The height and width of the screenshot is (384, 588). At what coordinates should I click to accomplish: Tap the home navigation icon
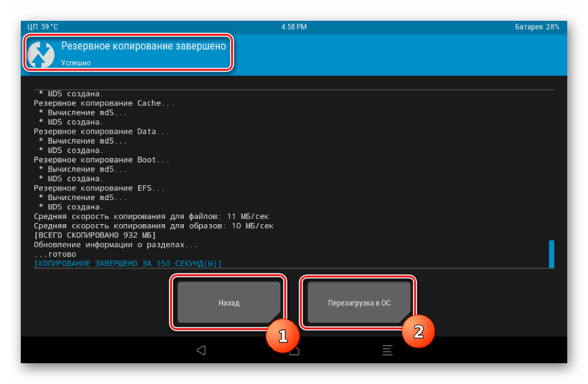coord(295,351)
